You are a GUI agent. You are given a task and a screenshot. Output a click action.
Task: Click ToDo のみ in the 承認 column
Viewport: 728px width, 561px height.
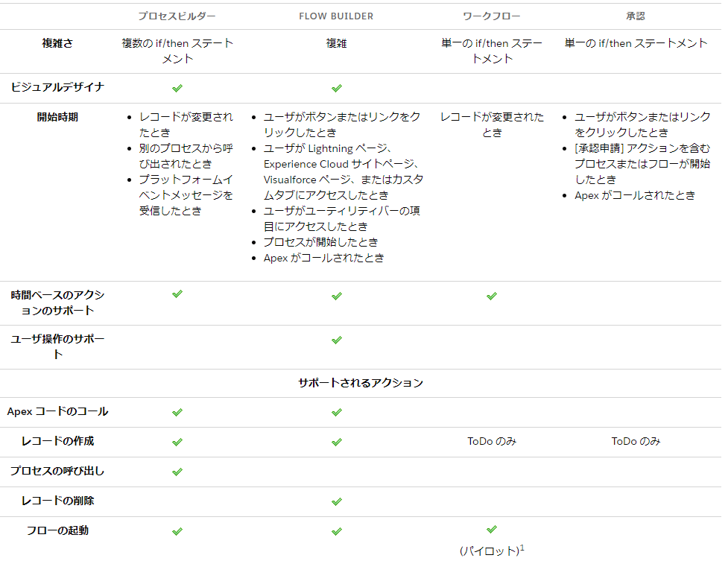point(636,441)
